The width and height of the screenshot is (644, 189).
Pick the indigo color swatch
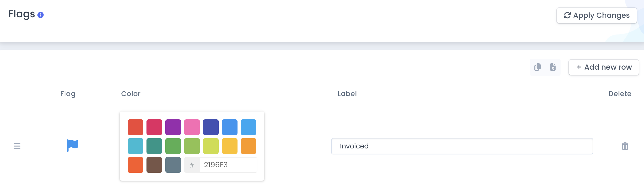[211, 127]
